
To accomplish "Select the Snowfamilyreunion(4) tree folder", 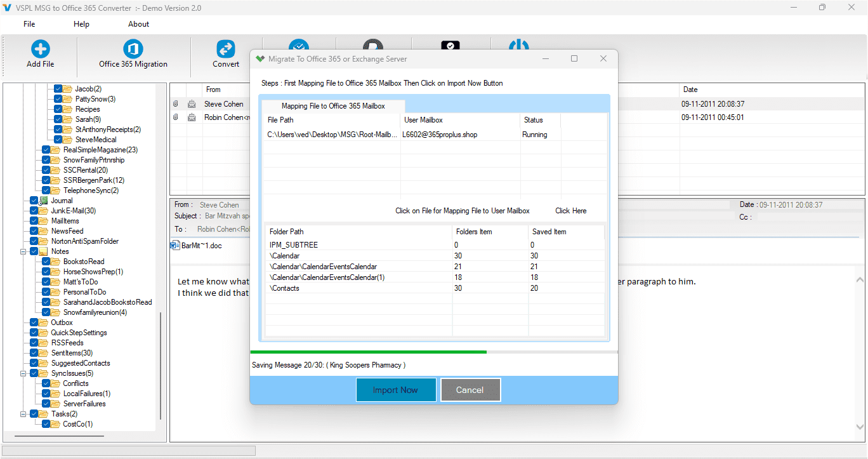I will pyautogui.click(x=95, y=312).
